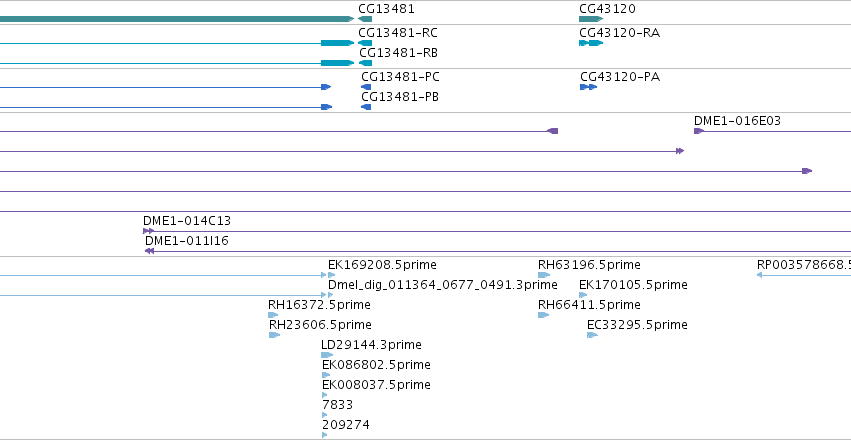Select the CG13481-PB protein label
This screenshot has width=851, height=440.
click(x=401, y=97)
